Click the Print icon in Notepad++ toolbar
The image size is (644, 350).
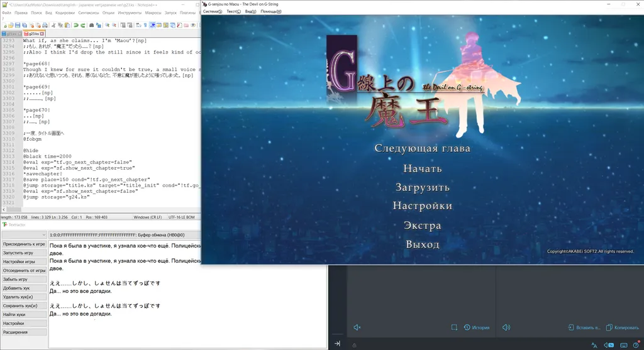click(45, 25)
